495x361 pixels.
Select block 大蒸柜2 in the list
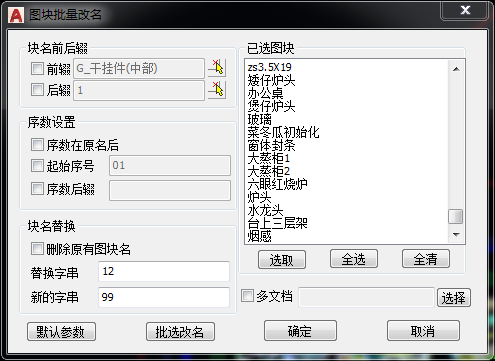tap(269, 171)
